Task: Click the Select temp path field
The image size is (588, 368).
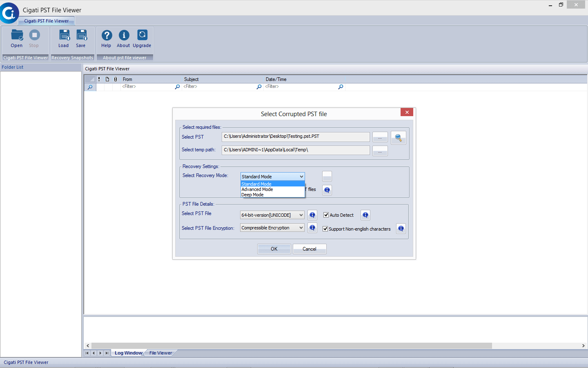Action: [296, 150]
